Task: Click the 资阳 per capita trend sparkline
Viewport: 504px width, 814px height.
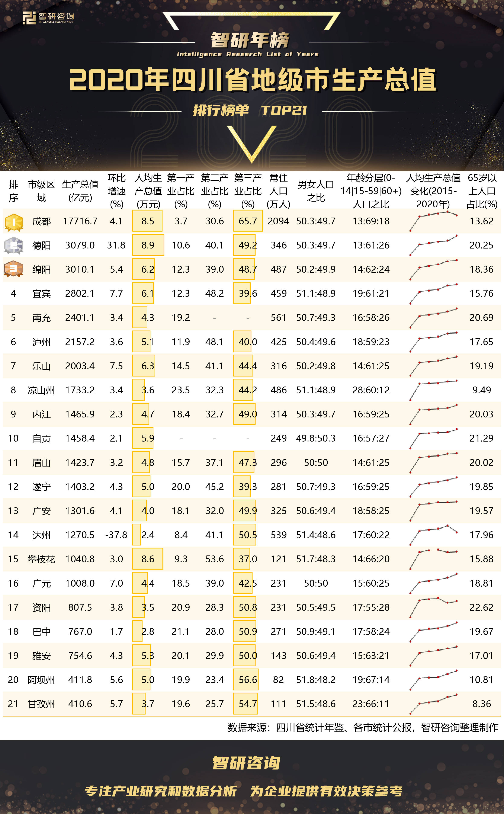Action: click(433, 607)
